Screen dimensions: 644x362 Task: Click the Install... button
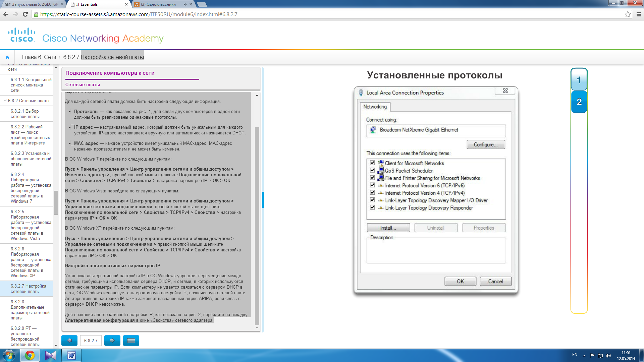pos(388,228)
